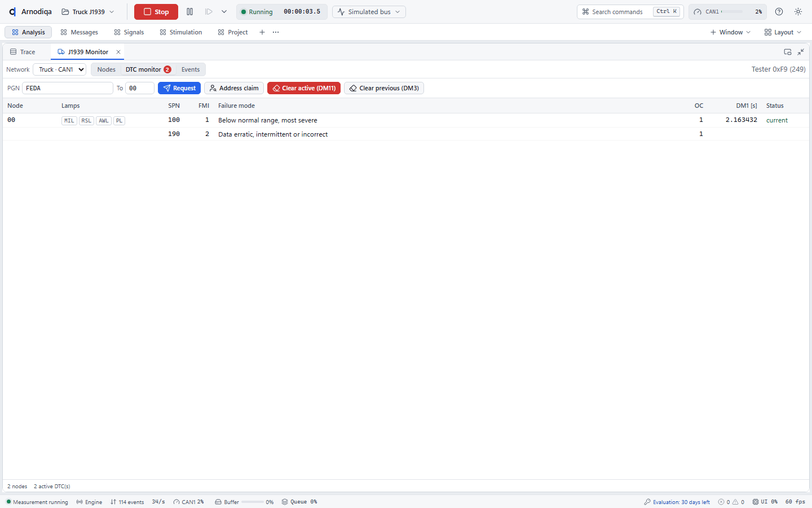Image resolution: width=812 pixels, height=508 pixels.
Task: Add a new workspace tab with plus
Action: click(262, 32)
